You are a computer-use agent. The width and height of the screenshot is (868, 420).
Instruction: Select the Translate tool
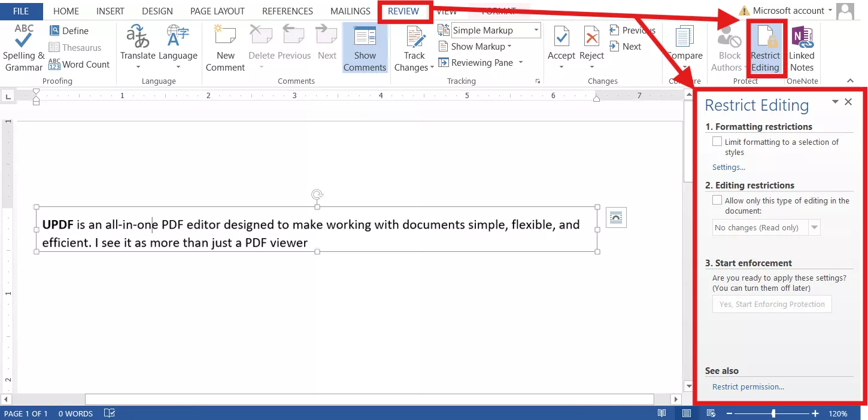[x=138, y=47]
